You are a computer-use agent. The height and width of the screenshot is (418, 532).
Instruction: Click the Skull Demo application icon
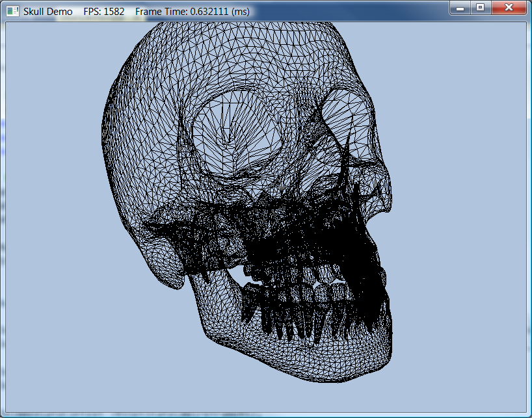(x=12, y=11)
